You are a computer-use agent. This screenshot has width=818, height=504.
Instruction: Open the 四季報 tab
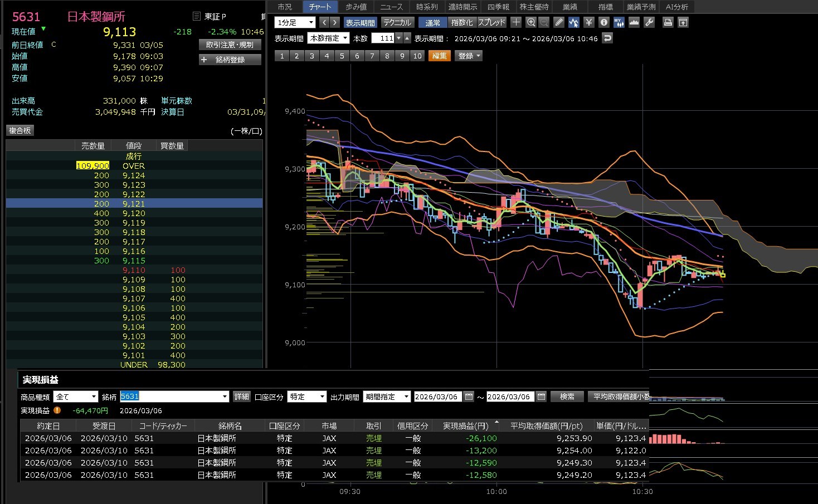click(x=498, y=7)
